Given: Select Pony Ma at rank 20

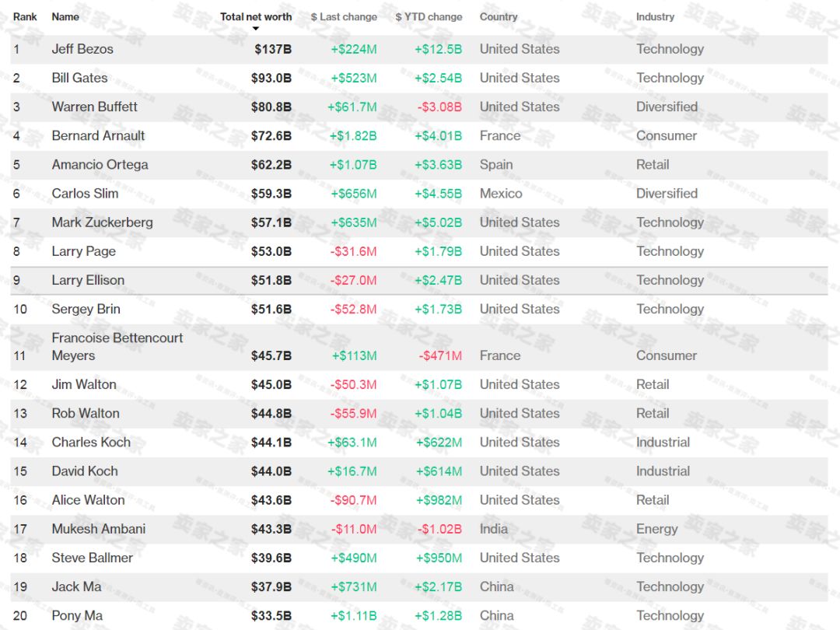Looking at the screenshot, I should [x=77, y=615].
